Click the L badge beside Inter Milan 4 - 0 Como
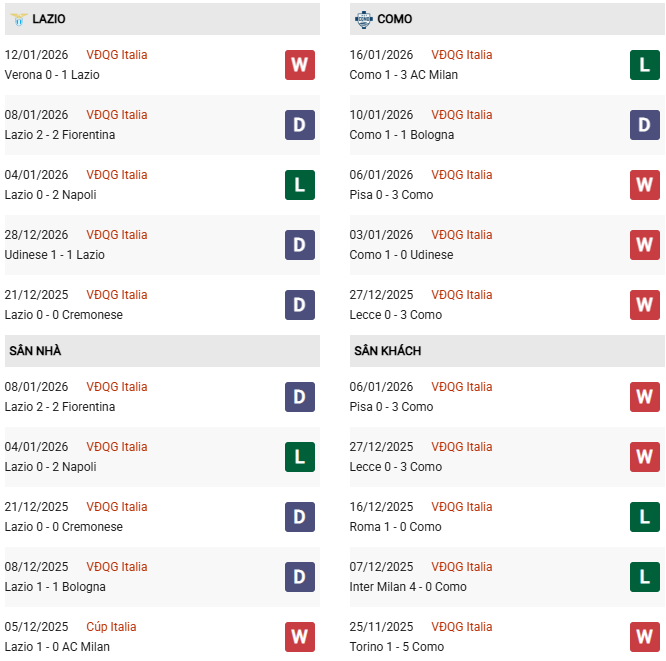The image size is (666, 661). pos(645,577)
